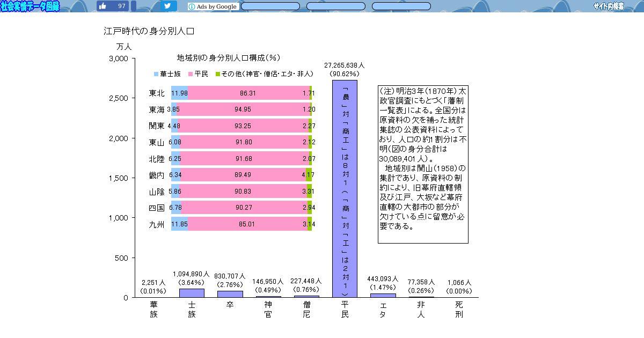Click the first ad pill right of Ads by Google
This screenshot has height=338, width=644.
click(x=270, y=6)
